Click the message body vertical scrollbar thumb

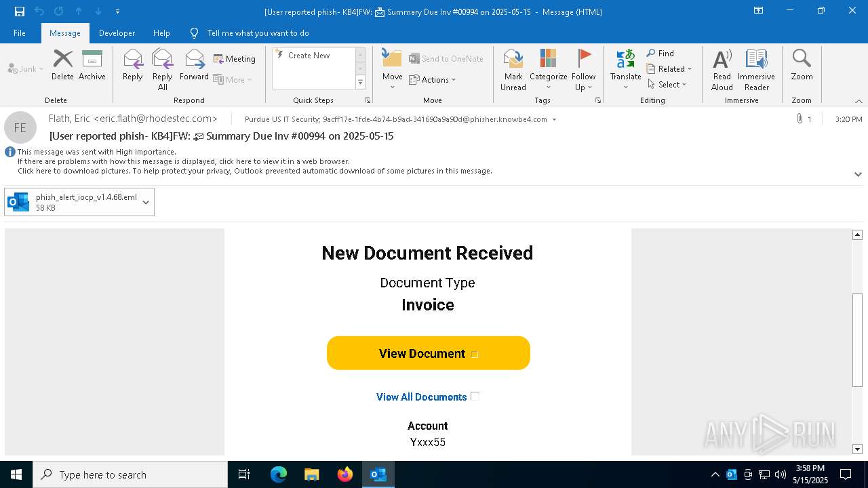click(857, 340)
